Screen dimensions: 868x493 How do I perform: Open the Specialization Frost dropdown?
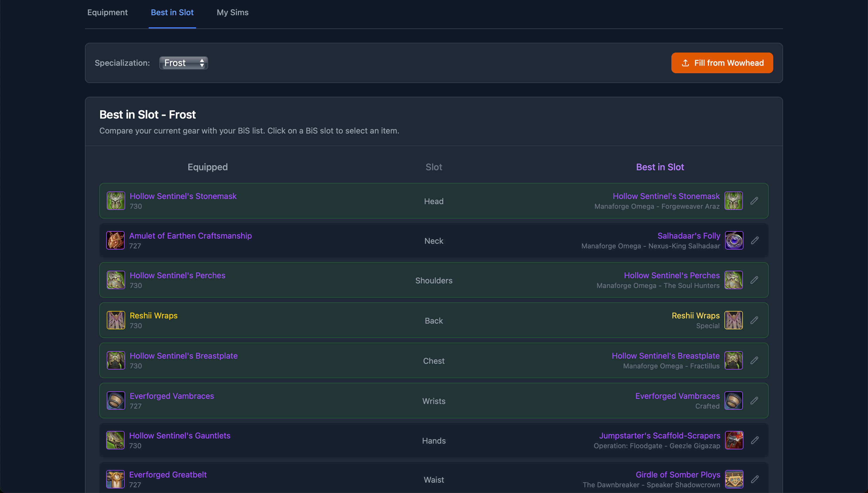[183, 63]
